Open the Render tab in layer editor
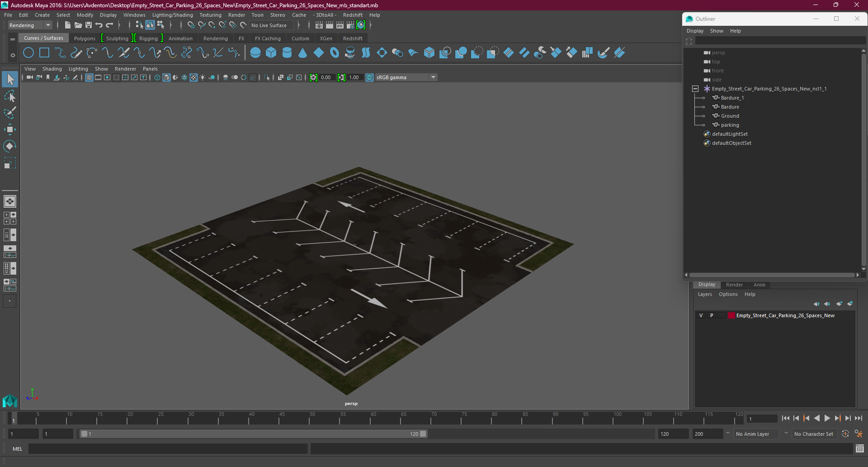This screenshot has width=868, height=467. point(734,285)
